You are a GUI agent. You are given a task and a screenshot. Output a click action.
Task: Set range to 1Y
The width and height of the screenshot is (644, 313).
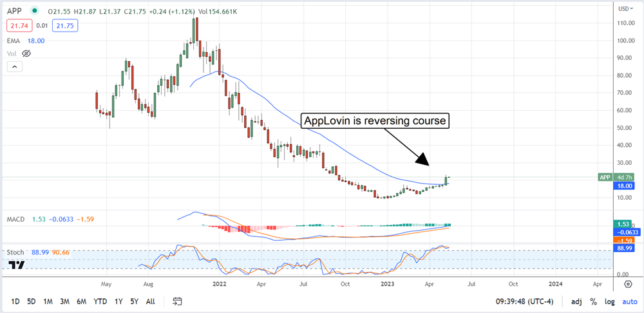(x=118, y=301)
